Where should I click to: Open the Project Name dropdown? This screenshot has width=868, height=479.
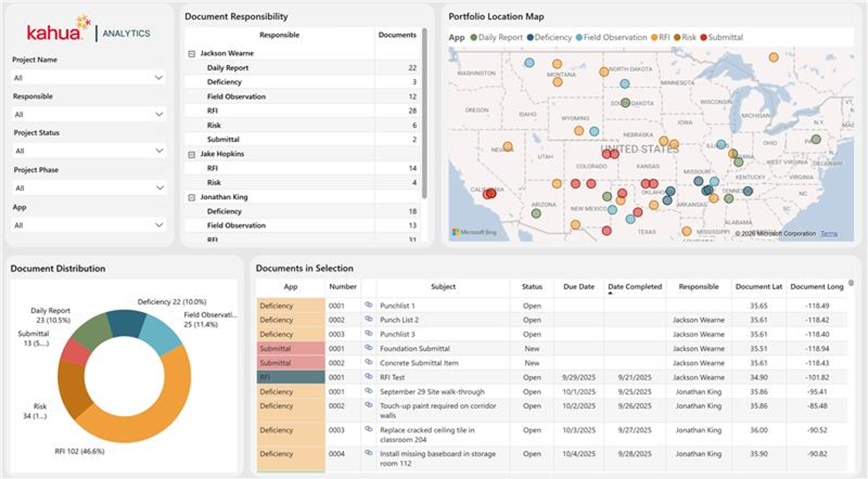pos(88,78)
